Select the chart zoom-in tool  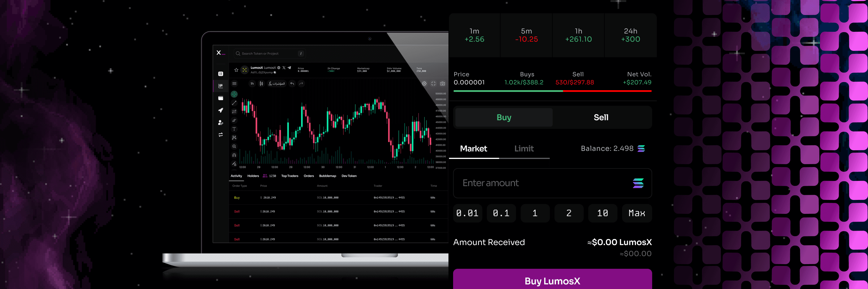234,146
